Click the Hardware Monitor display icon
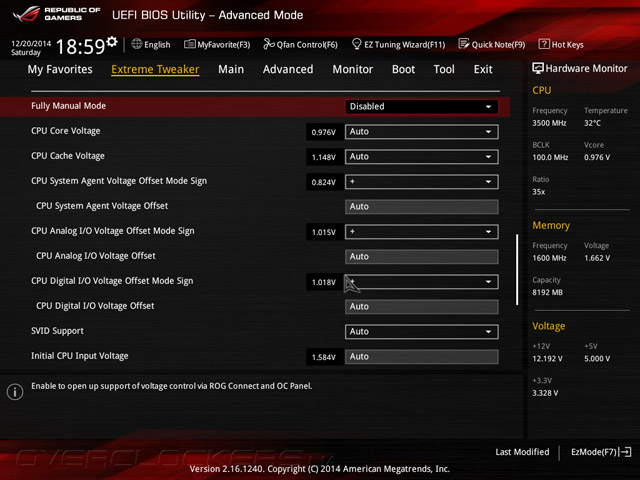This screenshot has width=640, height=480. (538, 68)
